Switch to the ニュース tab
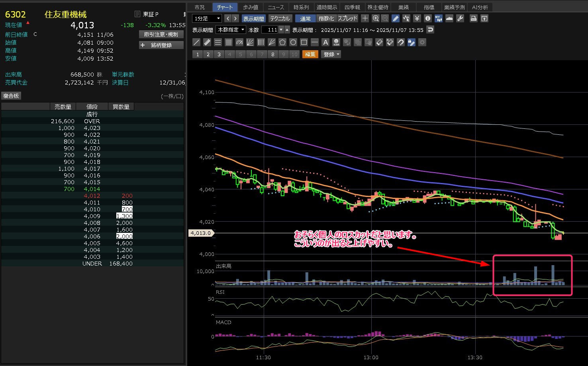Screen dimensions: 588x366 click(x=276, y=7)
